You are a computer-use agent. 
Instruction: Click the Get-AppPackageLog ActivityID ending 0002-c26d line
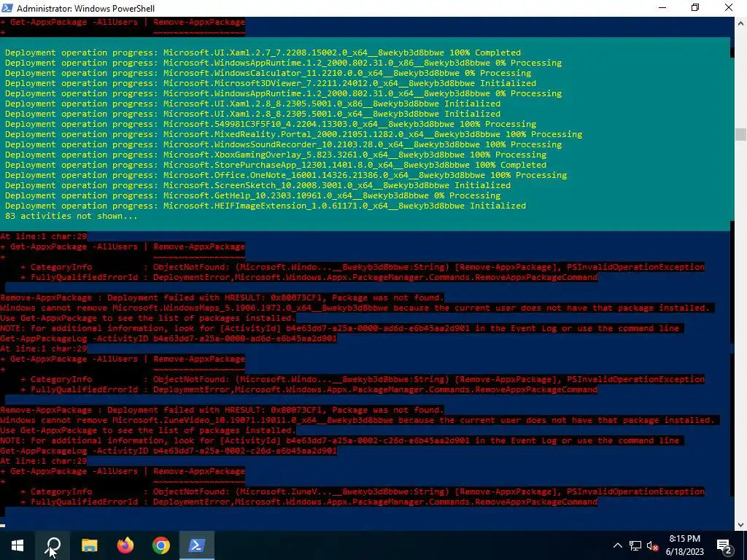169,451
